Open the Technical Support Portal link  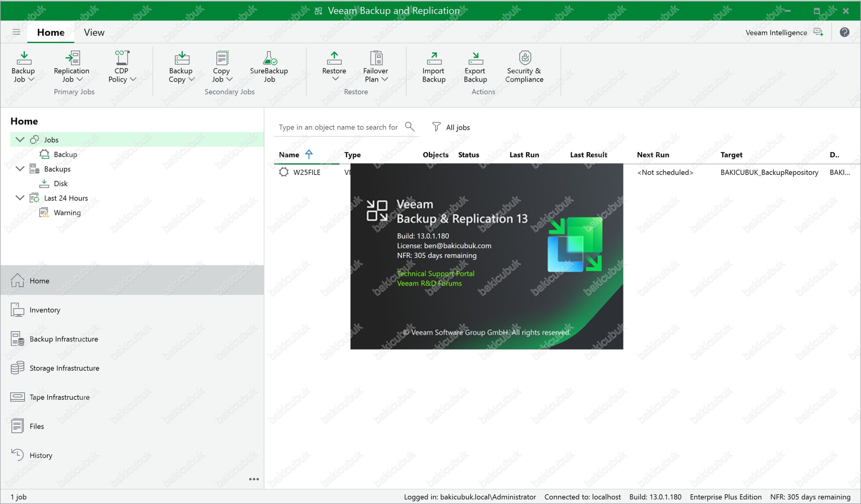[435, 273]
